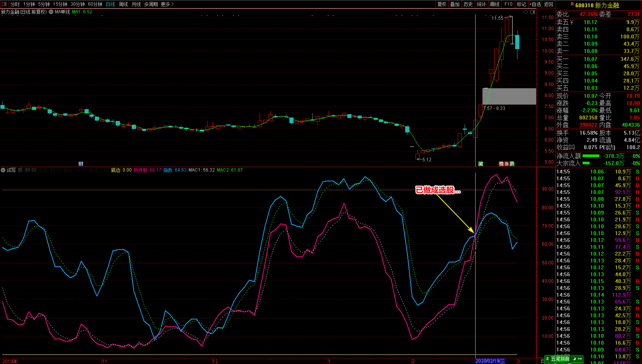Click the 收益(三) label
The image size is (642, 364).
coord(566,148)
